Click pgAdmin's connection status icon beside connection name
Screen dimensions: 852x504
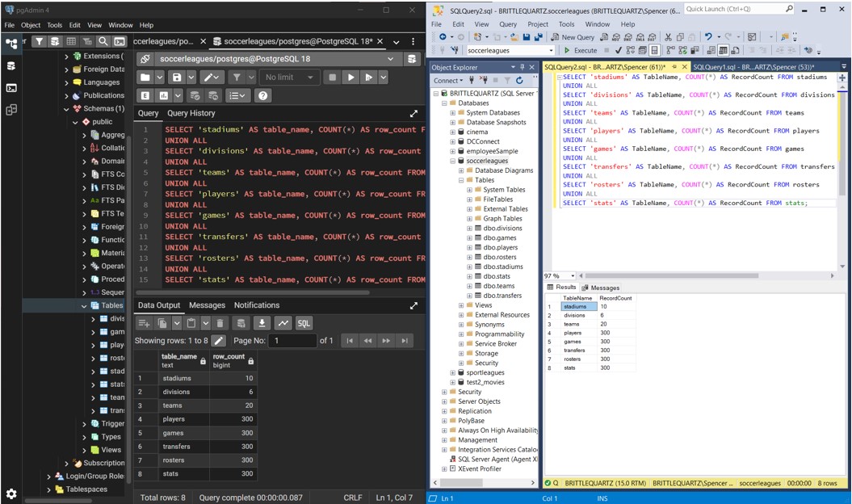click(x=145, y=59)
